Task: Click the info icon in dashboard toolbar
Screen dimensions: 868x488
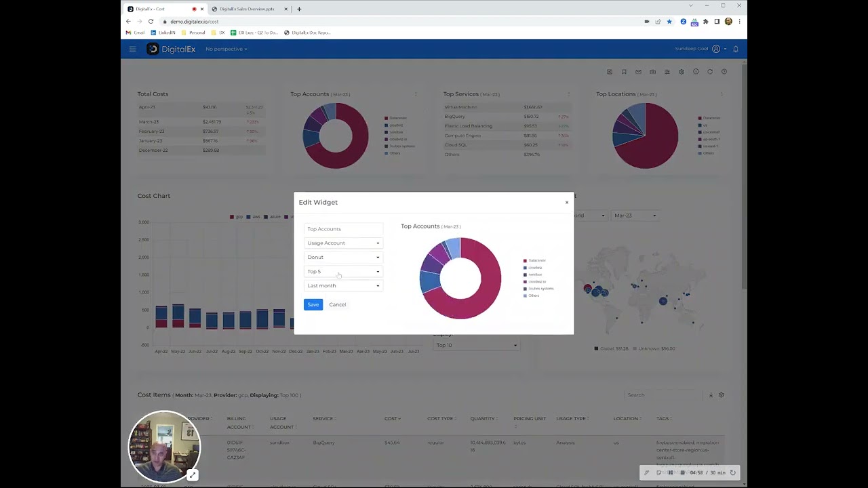Action: point(696,72)
